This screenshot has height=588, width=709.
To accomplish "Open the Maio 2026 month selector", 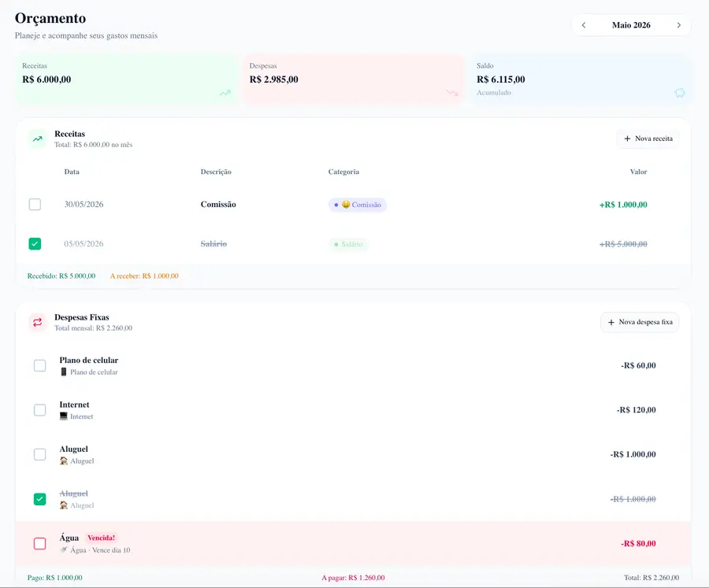I will [x=631, y=25].
